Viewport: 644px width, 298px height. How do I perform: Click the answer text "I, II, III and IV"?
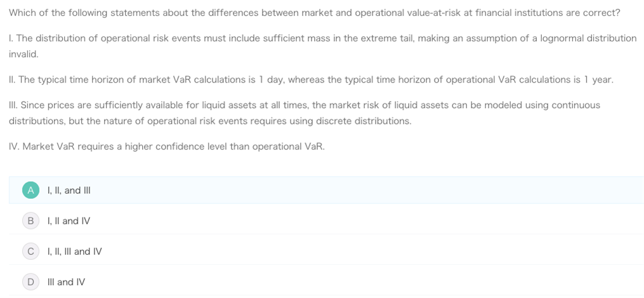click(75, 251)
